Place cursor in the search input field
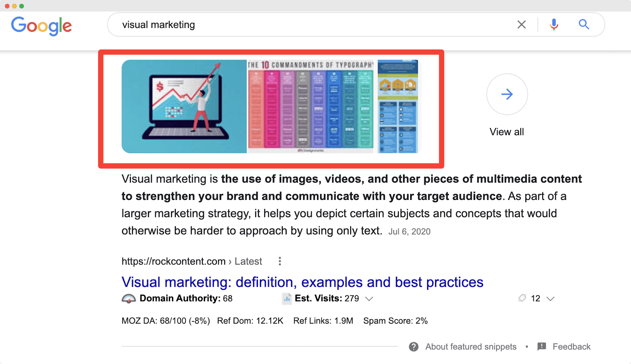 coord(276,24)
